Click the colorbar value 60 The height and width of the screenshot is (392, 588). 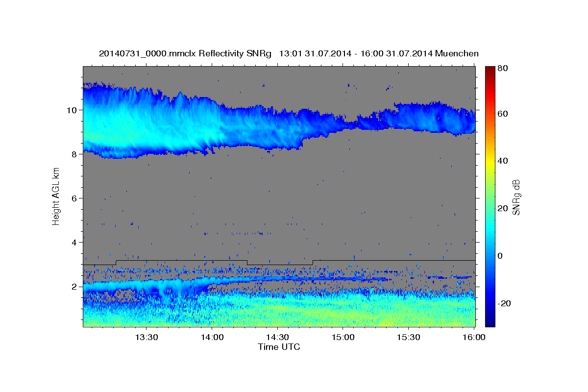502,114
